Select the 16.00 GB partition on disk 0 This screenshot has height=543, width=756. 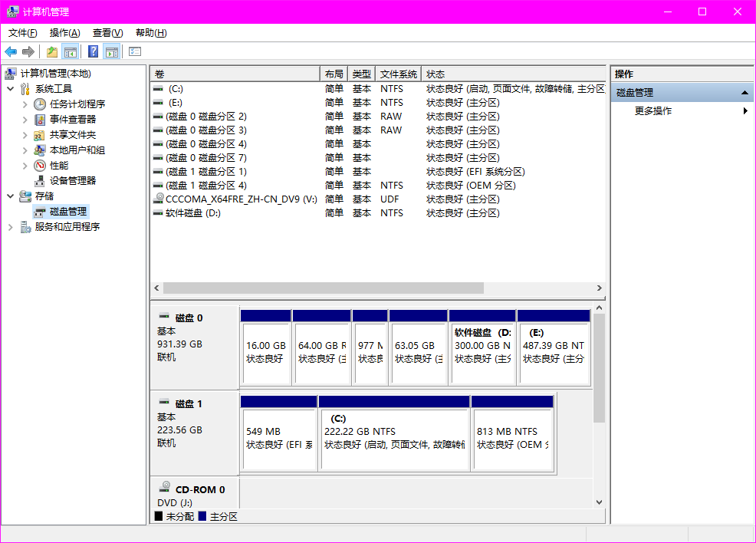coord(265,347)
